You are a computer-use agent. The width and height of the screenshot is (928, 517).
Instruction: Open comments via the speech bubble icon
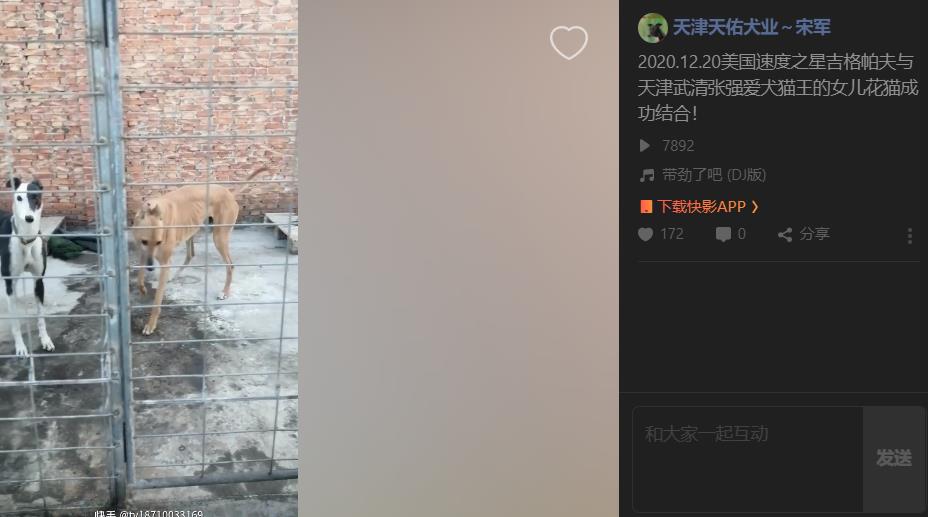pos(723,234)
